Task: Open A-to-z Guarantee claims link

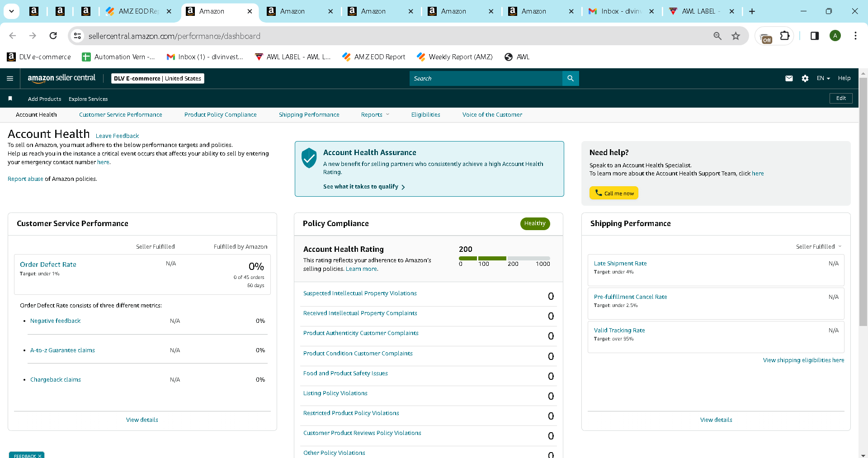Action: click(62, 350)
